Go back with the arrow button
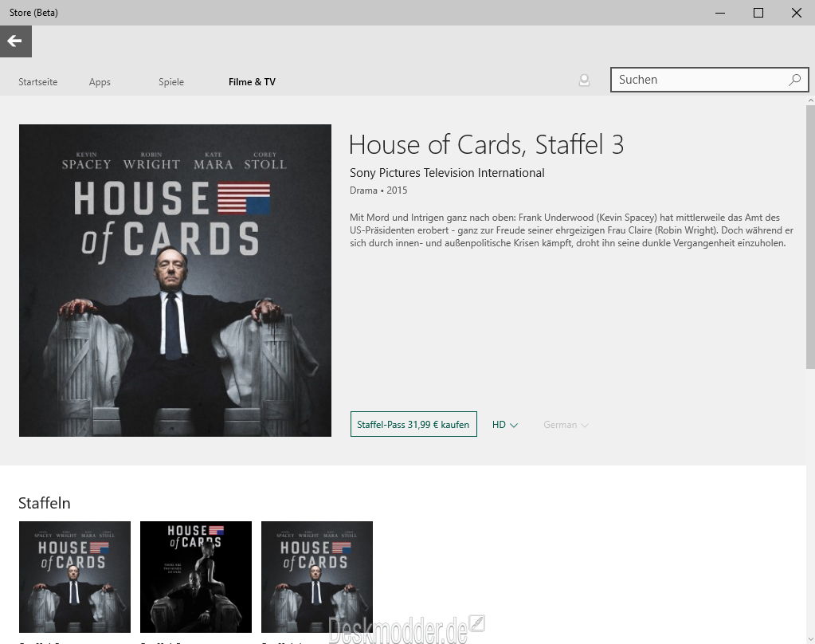Image resolution: width=815 pixels, height=644 pixels. 16,41
